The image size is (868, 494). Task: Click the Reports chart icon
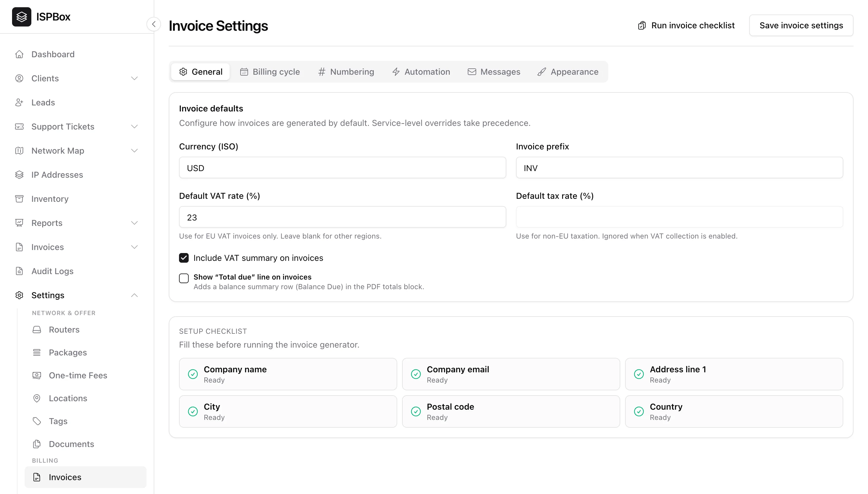[x=19, y=223]
